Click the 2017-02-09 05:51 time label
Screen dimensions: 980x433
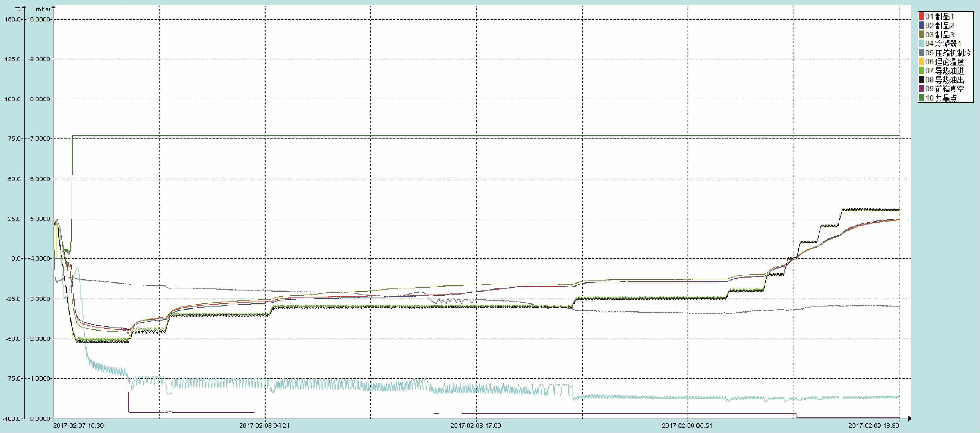click(687, 426)
